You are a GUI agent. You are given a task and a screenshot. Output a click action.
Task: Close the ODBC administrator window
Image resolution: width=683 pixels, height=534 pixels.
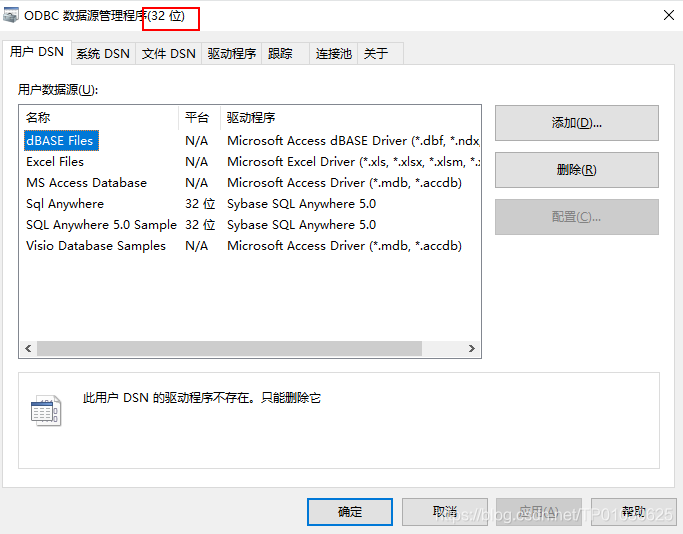coord(669,15)
